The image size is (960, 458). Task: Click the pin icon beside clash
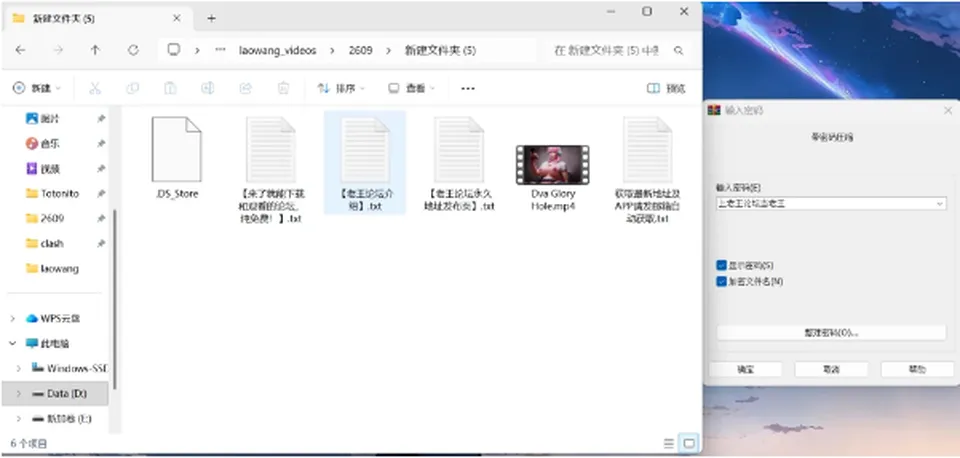pos(101,244)
